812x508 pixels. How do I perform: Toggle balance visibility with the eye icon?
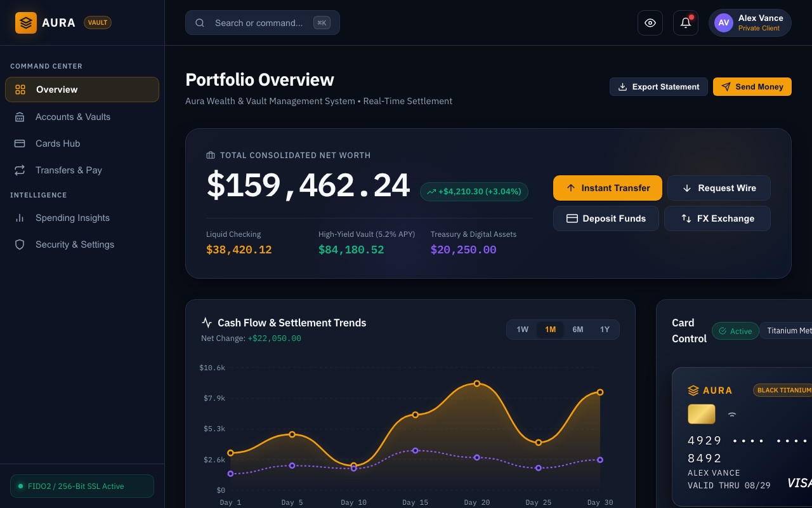[x=650, y=23]
